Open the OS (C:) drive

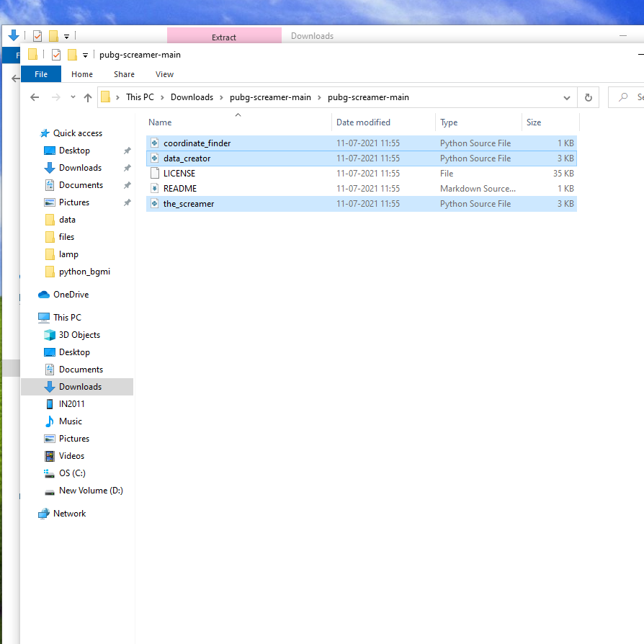click(72, 473)
